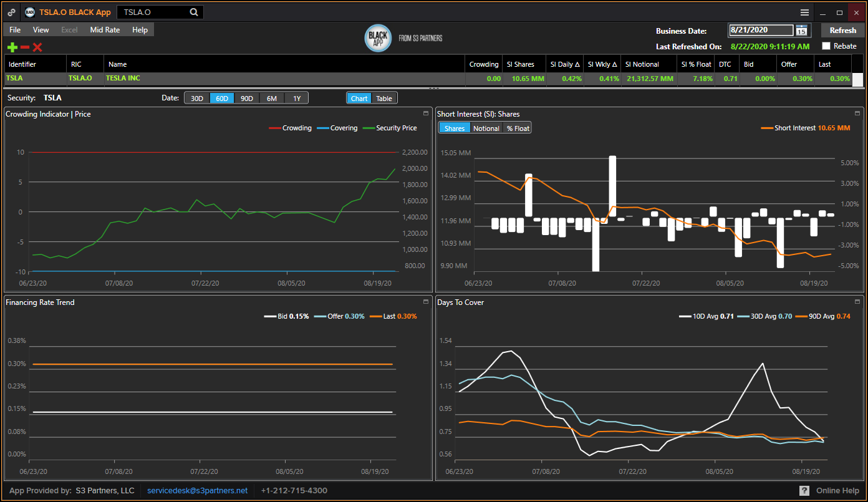Click the TSLA identifier cell
Image resolution: width=868 pixels, height=502 pixels.
click(x=36, y=79)
